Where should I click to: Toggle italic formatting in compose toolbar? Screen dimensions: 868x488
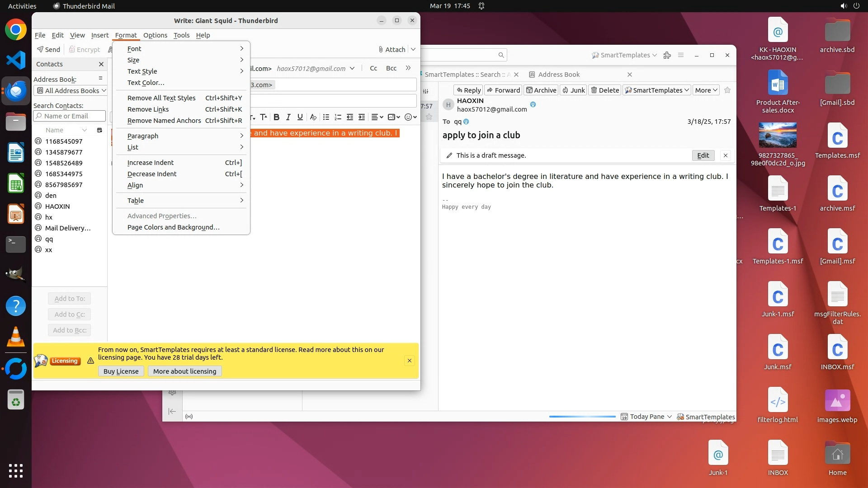[288, 117]
